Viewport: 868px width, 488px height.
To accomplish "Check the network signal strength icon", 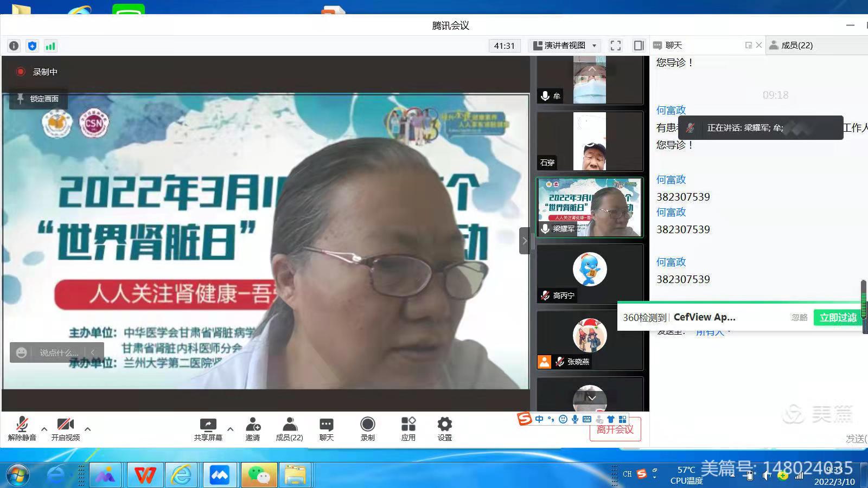I will click(x=50, y=46).
